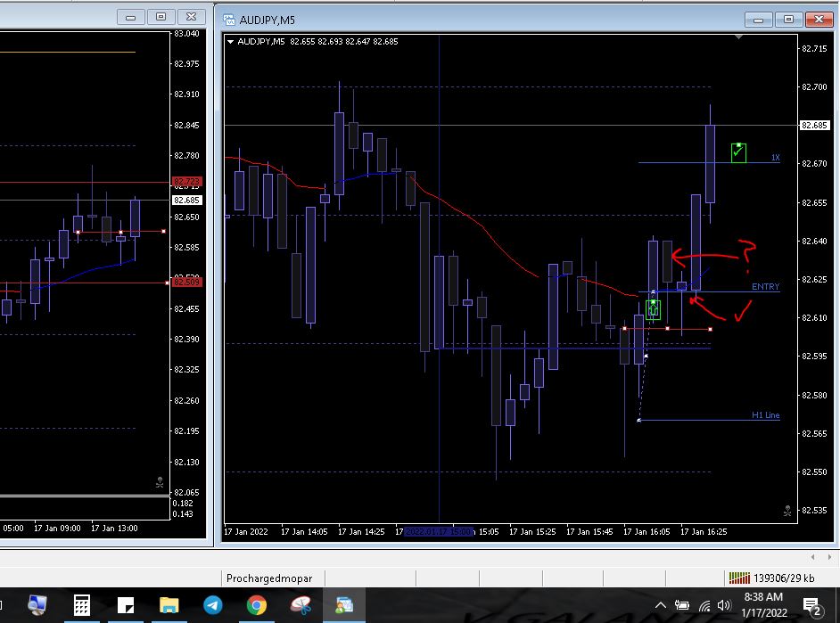Open Telegram from the taskbar
This screenshot has width=840, height=623.
click(213, 605)
